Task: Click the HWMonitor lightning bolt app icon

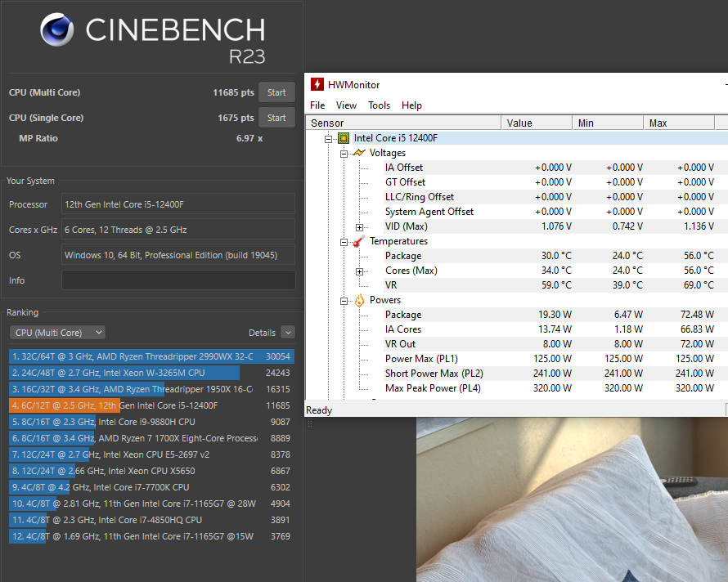Action: [317, 84]
